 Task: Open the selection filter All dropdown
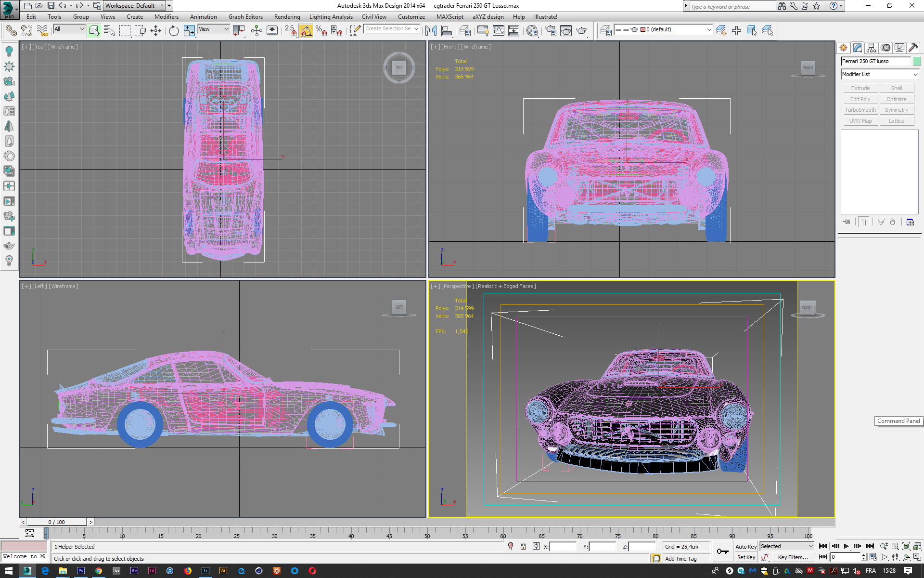(x=69, y=29)
